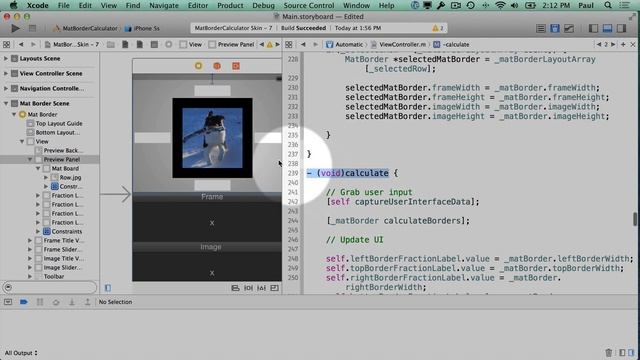This screenshot has width=640, height=360.
Task: Expand the Row.jpg item
Action: pos(46,177)
